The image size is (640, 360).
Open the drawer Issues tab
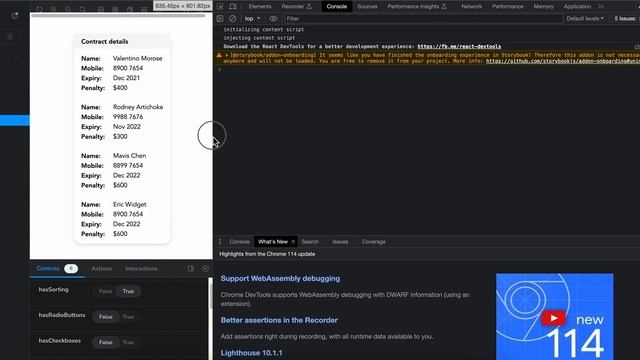point(340,242)
